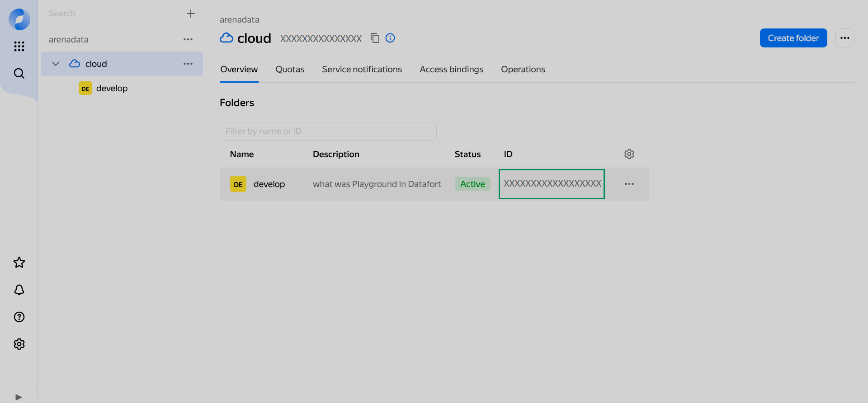The height and width of the screenshot is (403, 868).
Task: Click the magnifier search icon in sidebar
Action: (19, 73)
